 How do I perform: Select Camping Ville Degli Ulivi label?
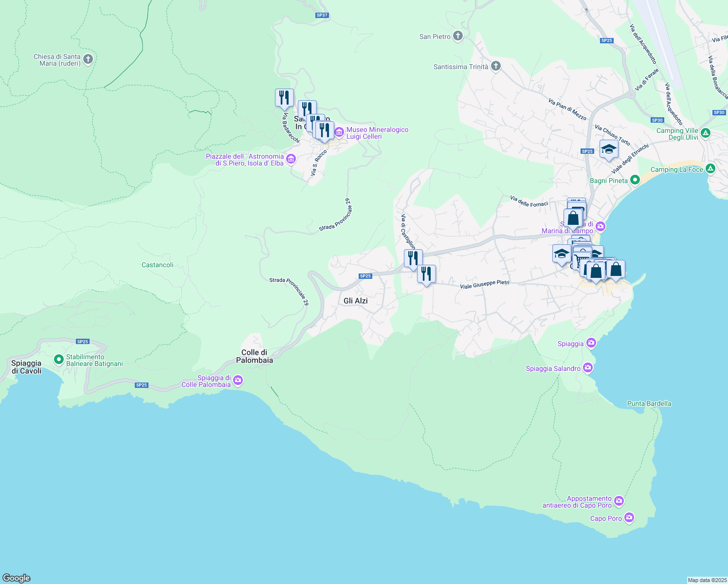[x=677, y=134]
